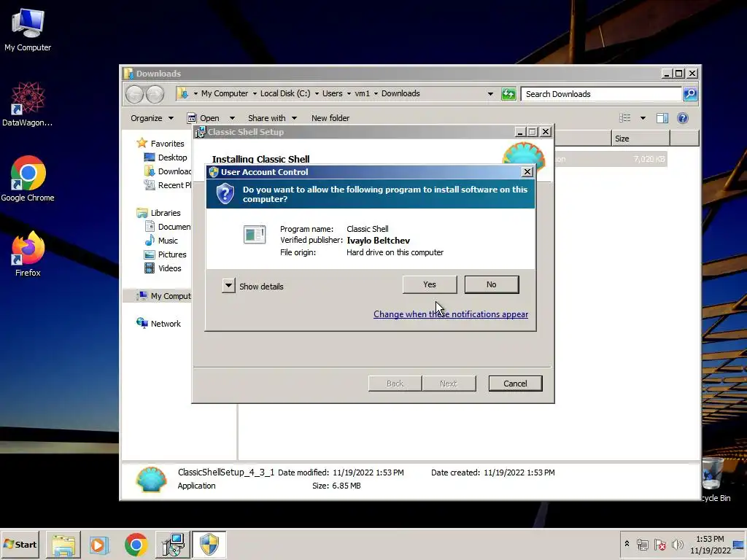Click Open in the Downloads toolbar
747x560 pixels.
point(204,118)
